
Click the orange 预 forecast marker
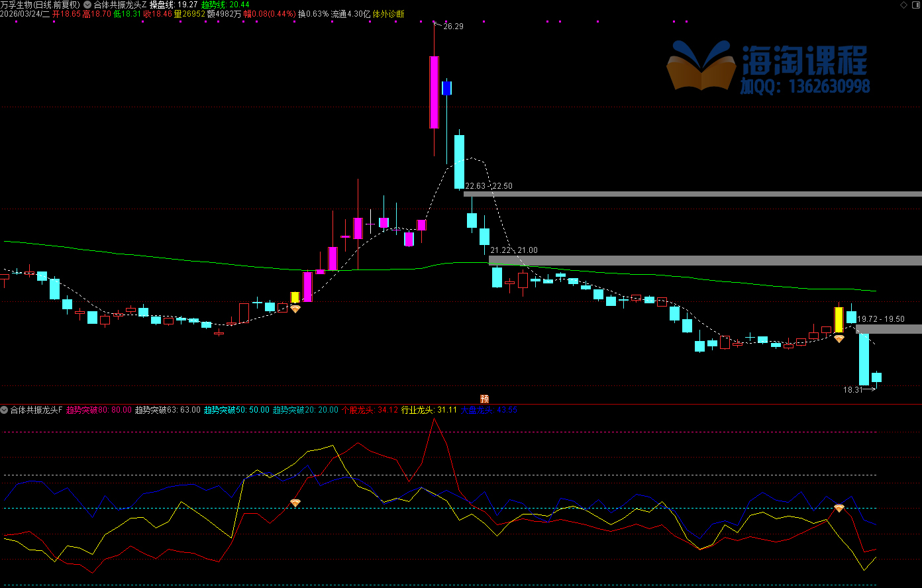[484, 399]
